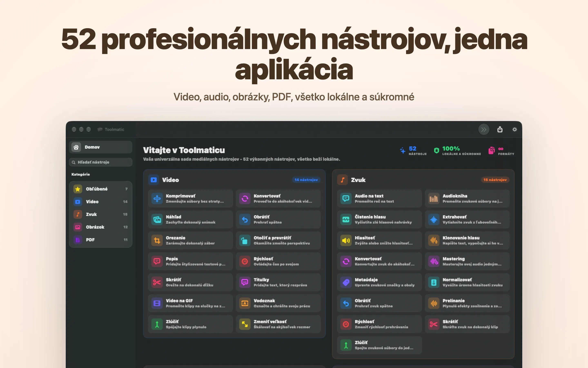Open the PDF category in sidebar
The width and height of the screenshot is (588, 368).
tap(101, 239)
